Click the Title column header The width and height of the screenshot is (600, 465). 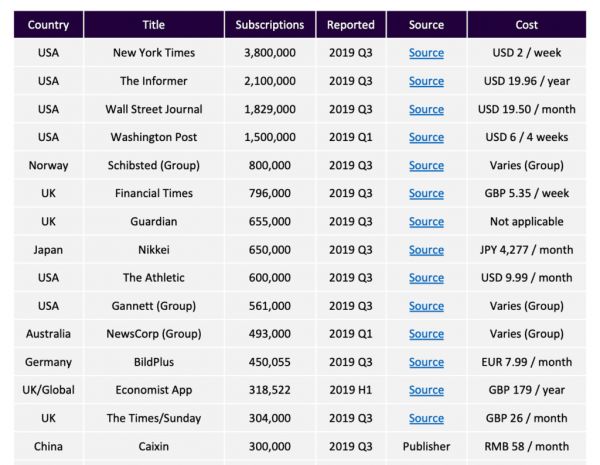[153, 24]
